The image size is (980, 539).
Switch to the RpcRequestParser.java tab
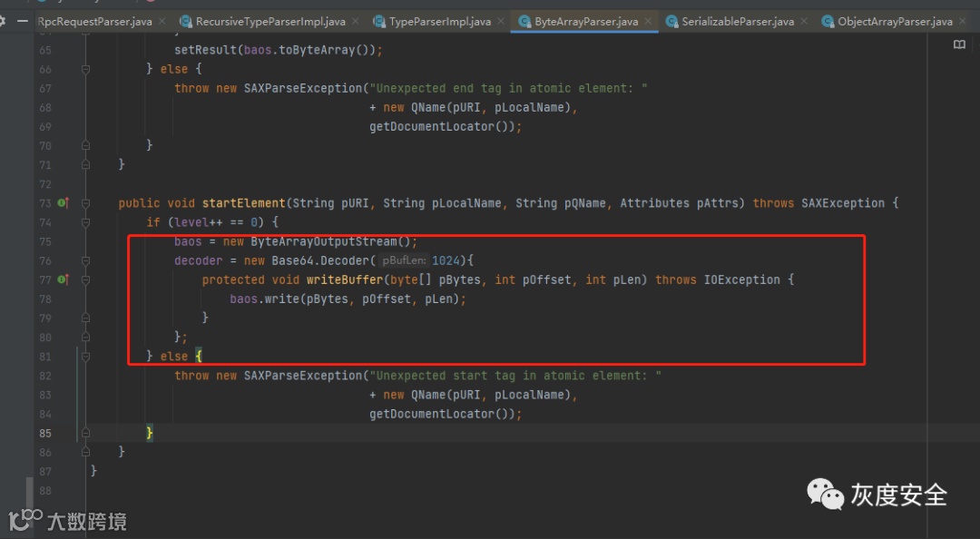coord(94,21)
